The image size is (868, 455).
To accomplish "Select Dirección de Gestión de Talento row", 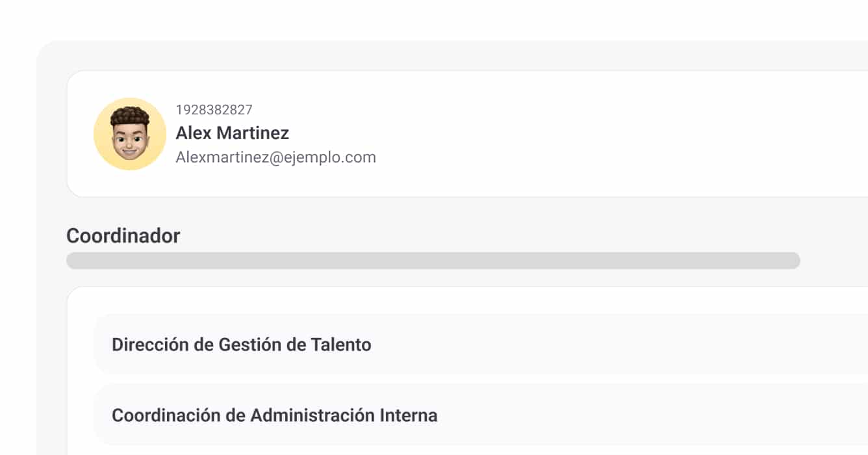I will (x=481, y=344).
